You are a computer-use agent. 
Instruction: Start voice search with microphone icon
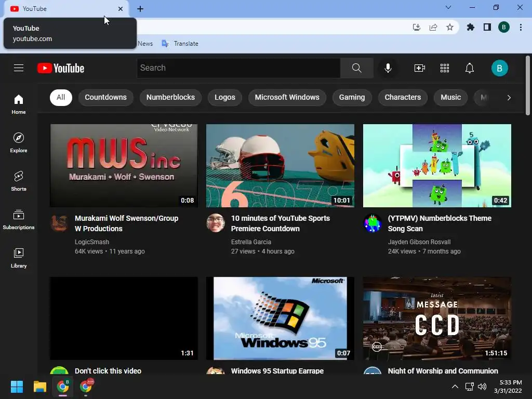pos(388,68)
